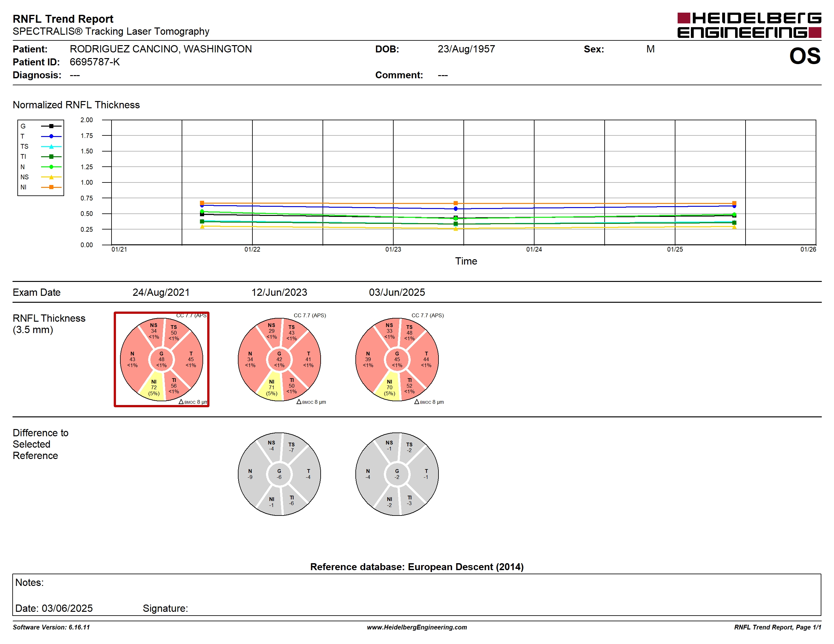This screenshot has height=644, width=834.
Task: Click the G -2 center in the 2025 difference chart
Action: click(x=397, y=474)
